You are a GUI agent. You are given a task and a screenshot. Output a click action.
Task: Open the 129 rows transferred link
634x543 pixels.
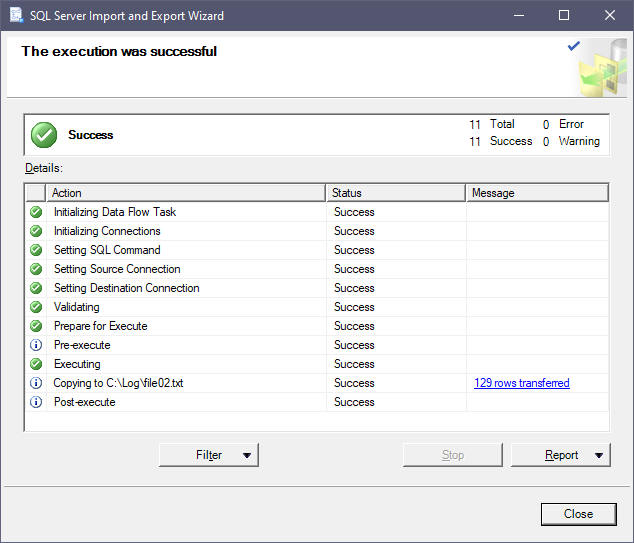click(522, 383)
